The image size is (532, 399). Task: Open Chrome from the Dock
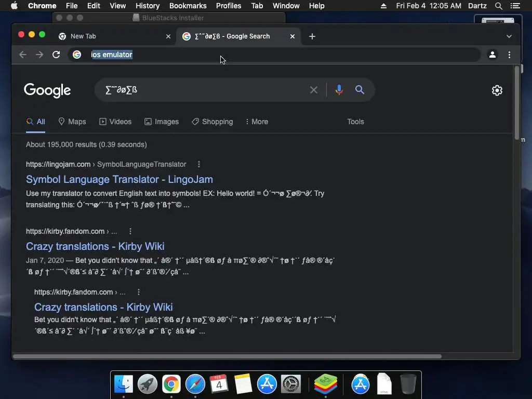[x=171, y=384]
